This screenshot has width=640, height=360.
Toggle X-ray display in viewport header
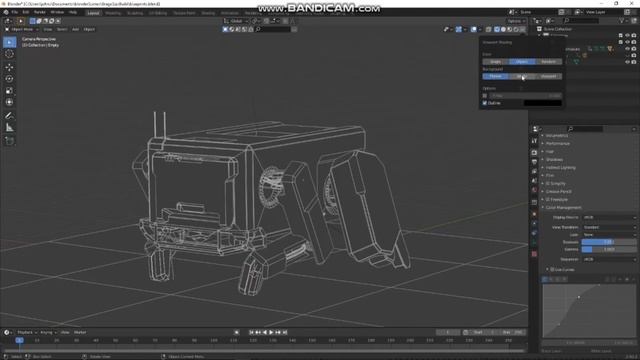pos(489,29)
